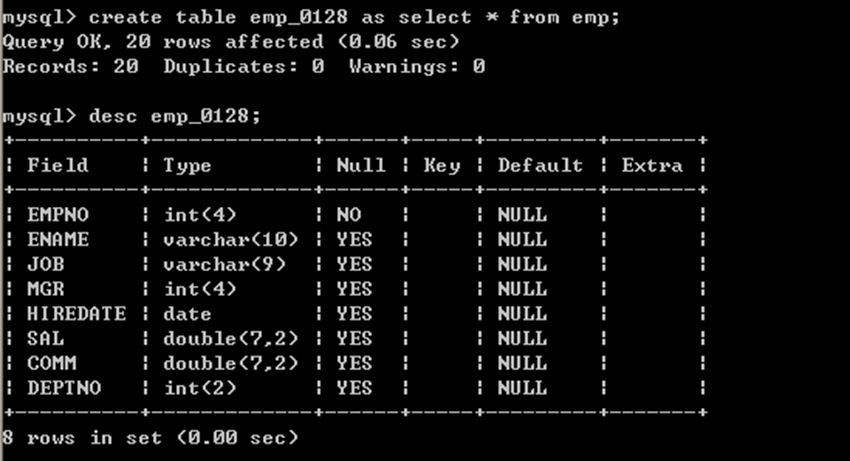Click the Type column header

pos(188,165)
